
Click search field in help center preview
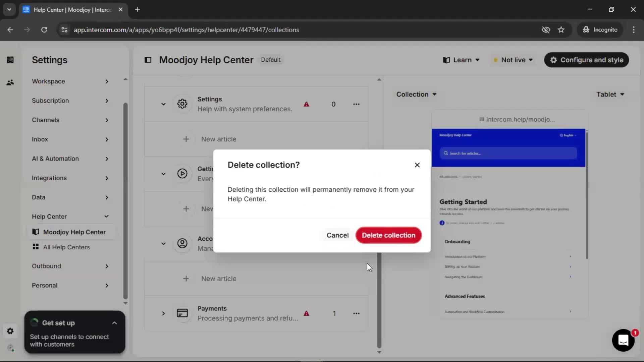(508, 153)
